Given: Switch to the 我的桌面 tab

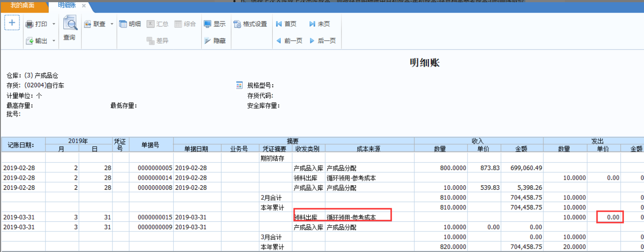Looking at the screenshot, I should coord(23,5).
